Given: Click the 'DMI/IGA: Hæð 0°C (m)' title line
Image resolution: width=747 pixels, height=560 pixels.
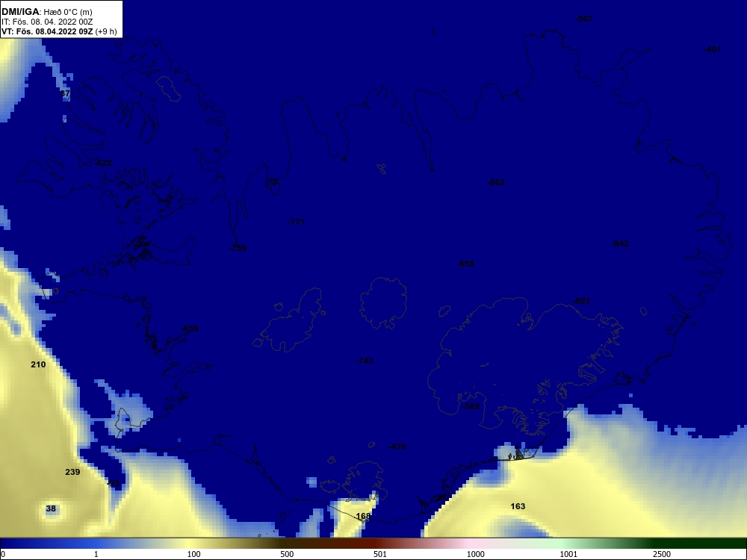Looking at the screenshot, I should [46, 12].
